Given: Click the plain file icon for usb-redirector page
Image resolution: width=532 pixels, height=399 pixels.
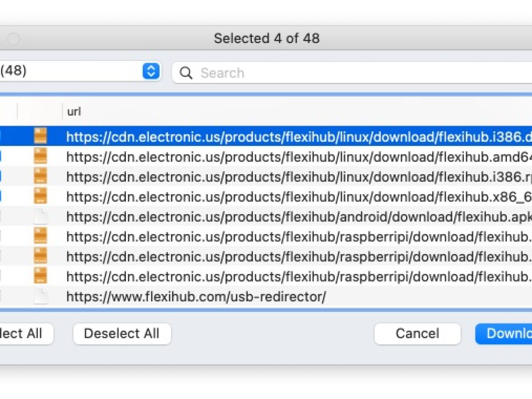Looking at the screenshot, I should 41,296.
